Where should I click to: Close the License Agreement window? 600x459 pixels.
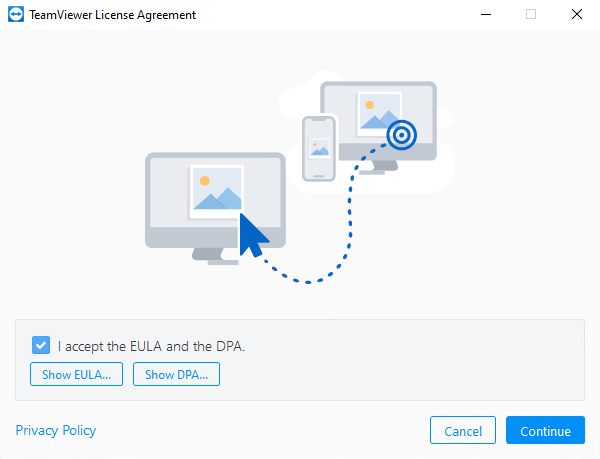577,15
